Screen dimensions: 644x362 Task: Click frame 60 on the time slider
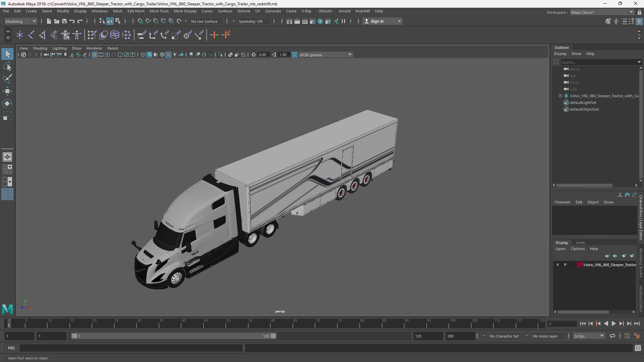pyautogui.click(x=273, y=324)
